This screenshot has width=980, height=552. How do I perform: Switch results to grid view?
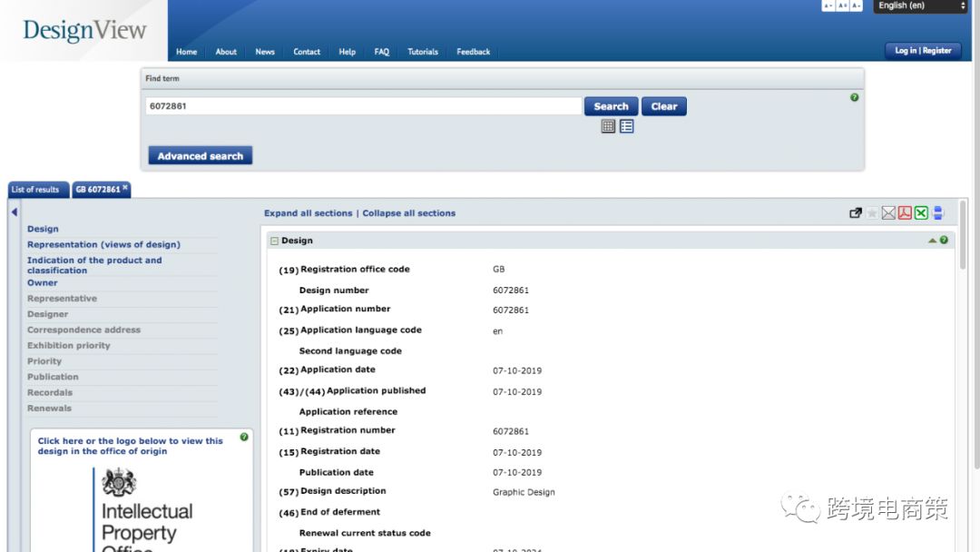coord(608,126)
